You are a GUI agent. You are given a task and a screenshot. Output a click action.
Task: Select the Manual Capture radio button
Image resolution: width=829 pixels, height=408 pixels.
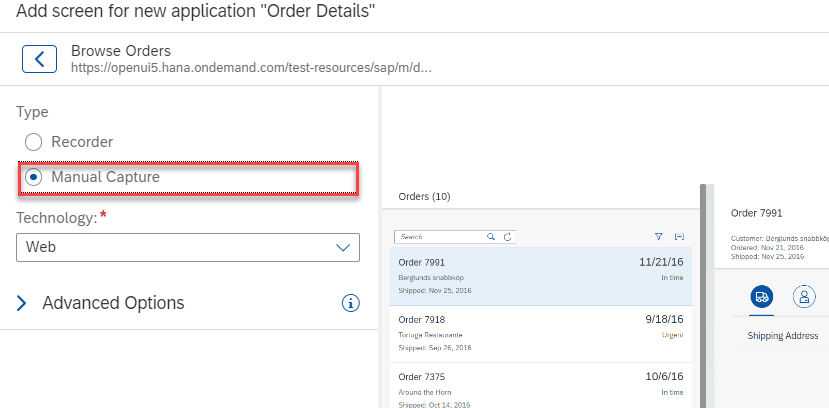pyautogui.click(x=34, y=177)
